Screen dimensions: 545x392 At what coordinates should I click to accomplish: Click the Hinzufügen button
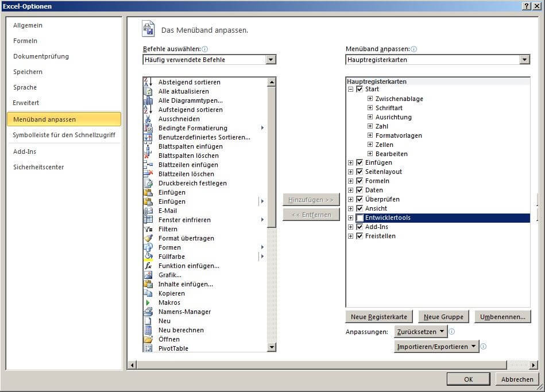click(311, 200)
